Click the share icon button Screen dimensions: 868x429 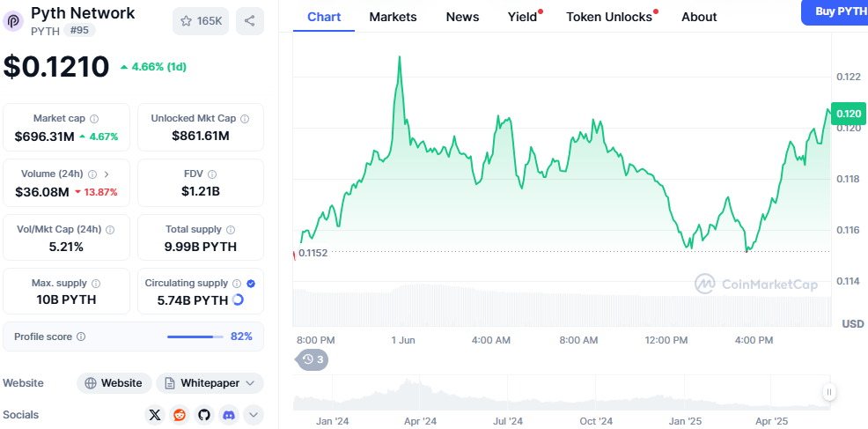coord(250,21)
